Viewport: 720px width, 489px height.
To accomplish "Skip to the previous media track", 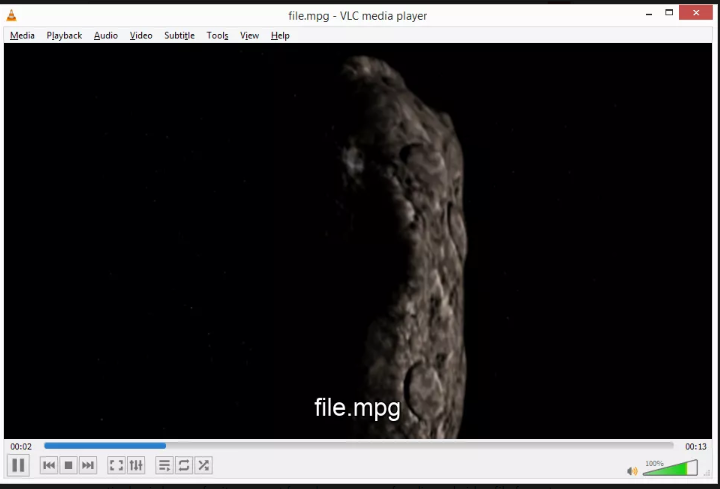I will click(49, 466).
